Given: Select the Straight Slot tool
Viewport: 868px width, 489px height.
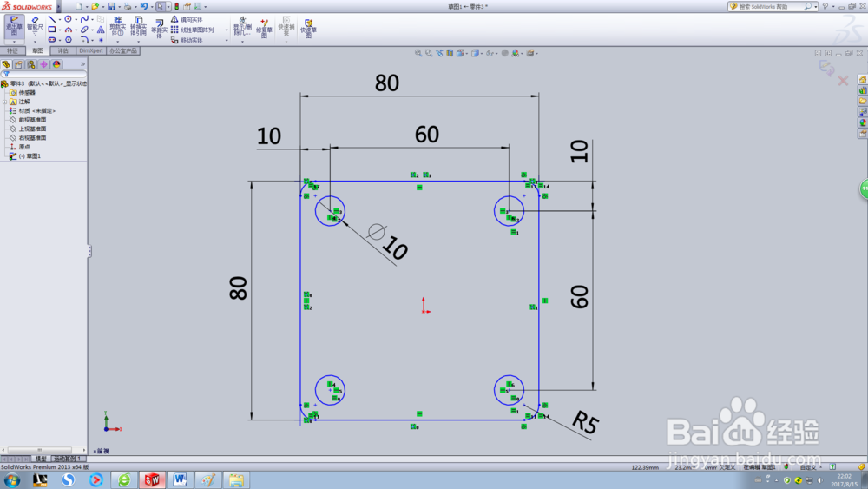Looking at the screenshot, I should tap(52, 40).
